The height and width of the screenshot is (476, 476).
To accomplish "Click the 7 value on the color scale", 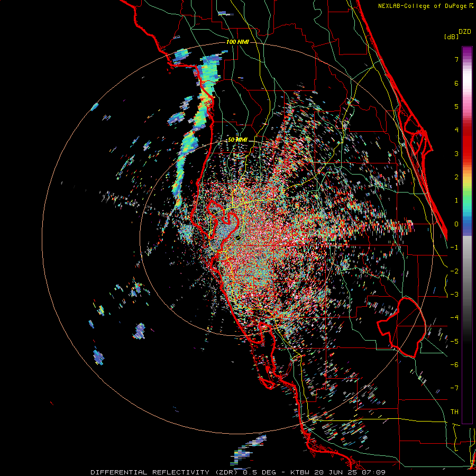I will 456,59.
